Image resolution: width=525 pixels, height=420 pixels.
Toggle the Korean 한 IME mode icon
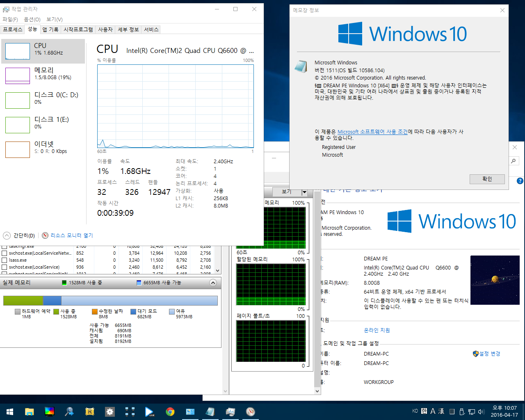coord(424,411)
